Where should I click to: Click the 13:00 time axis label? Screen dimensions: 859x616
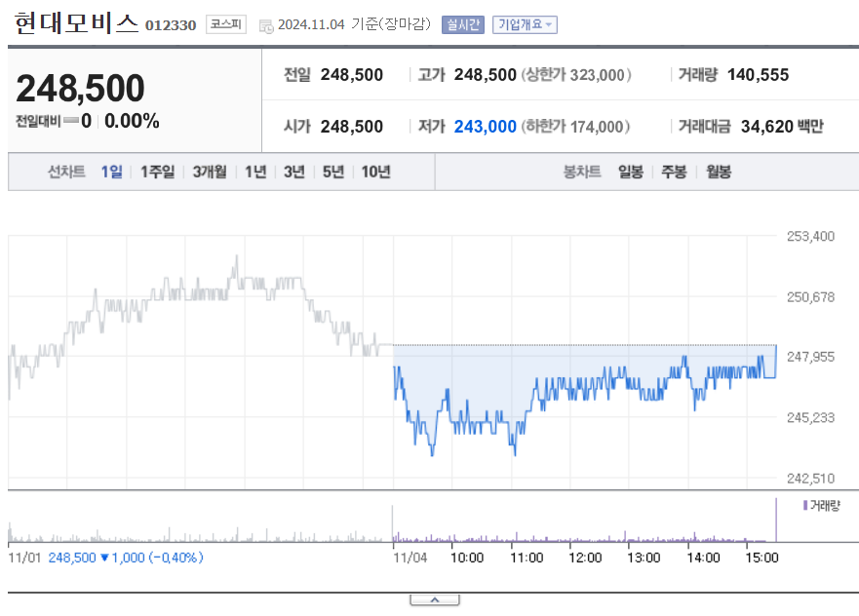pyautogui.click(x=644, y=558)
